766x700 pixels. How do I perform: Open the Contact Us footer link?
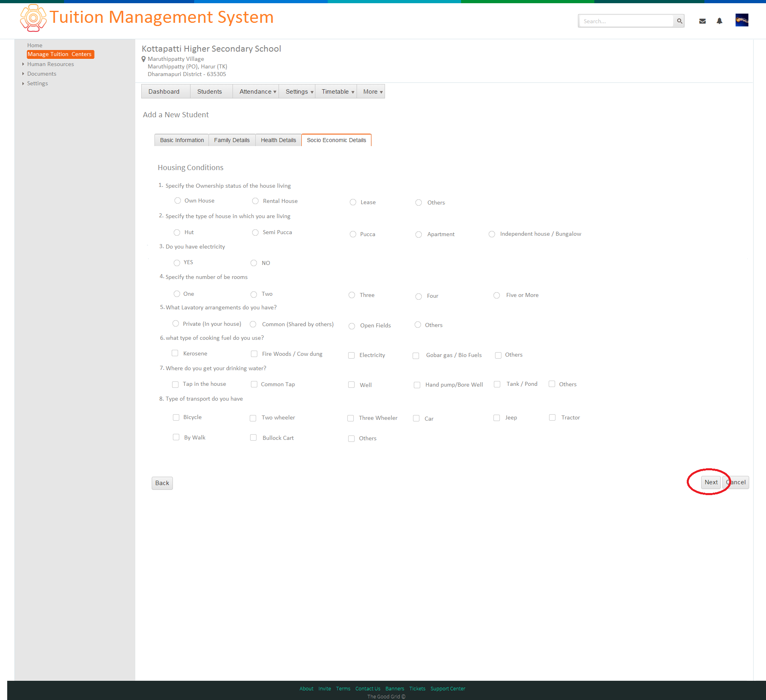click(368, 689)
